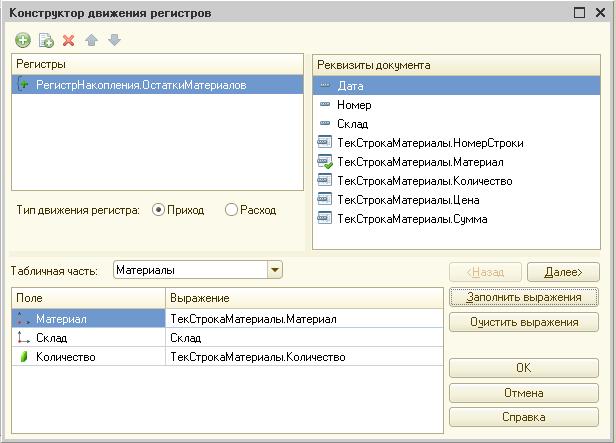Screen dimensions: 616x443
Task: Click the Далее> button
Action: pyautogui.click(x=563, y=272)
